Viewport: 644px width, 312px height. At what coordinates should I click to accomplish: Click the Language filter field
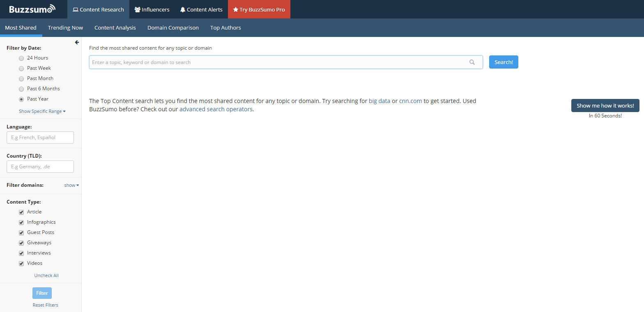pyautogui.click(x=40, y=138)
